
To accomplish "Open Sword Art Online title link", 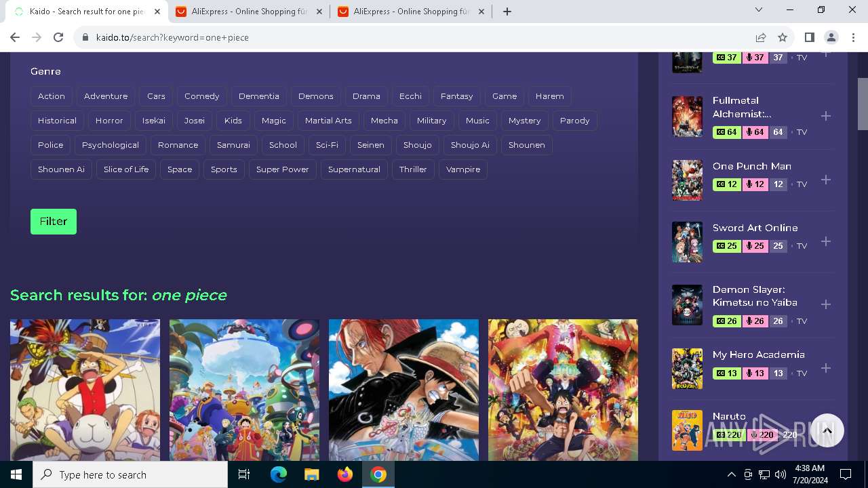I will 755,228.
